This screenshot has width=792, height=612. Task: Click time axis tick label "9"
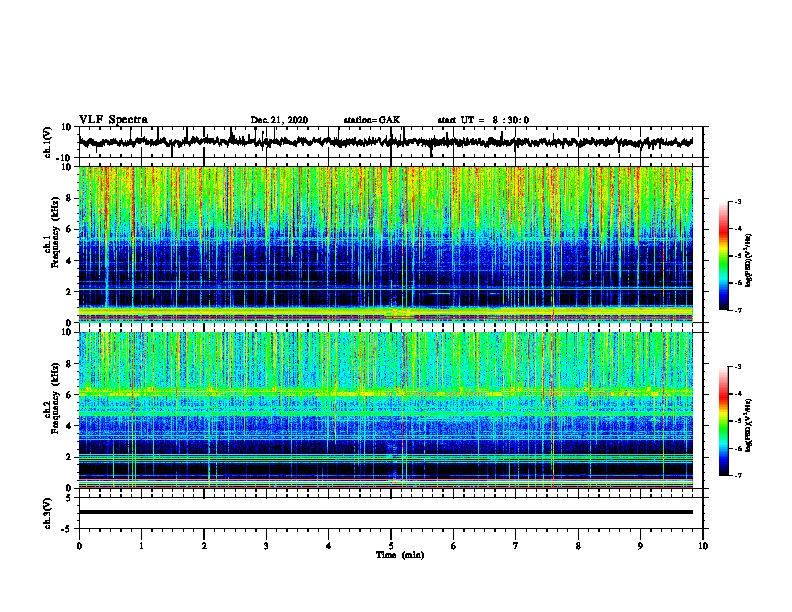click(x=640, y=546)
